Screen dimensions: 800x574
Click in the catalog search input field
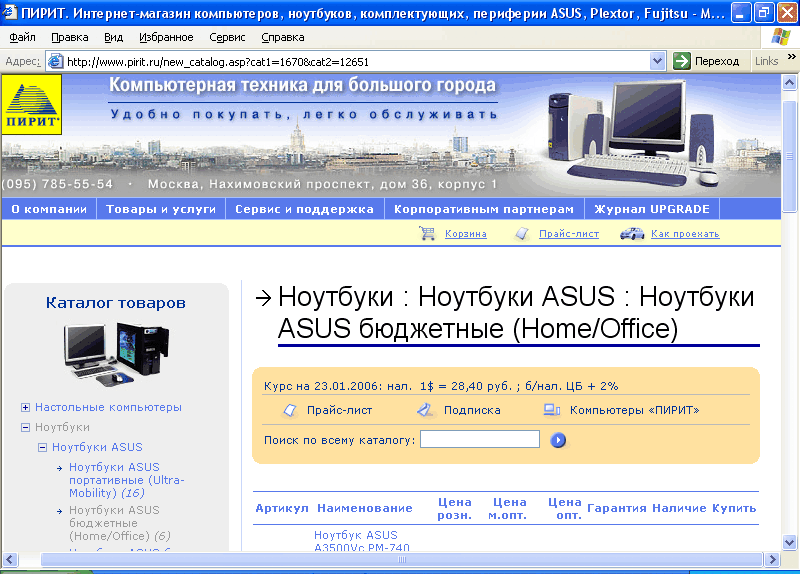click(480, 439)
